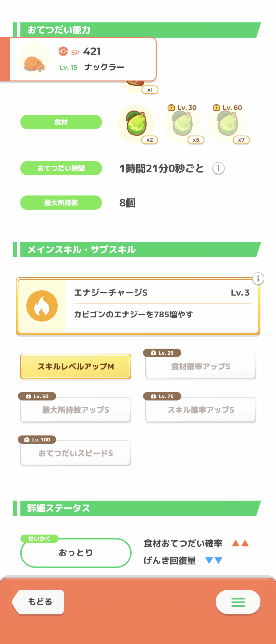Viewport: 276px width, 644px height.
Task: Tap the ナックラー Pokémon portrait
Action: coord(34,60)
